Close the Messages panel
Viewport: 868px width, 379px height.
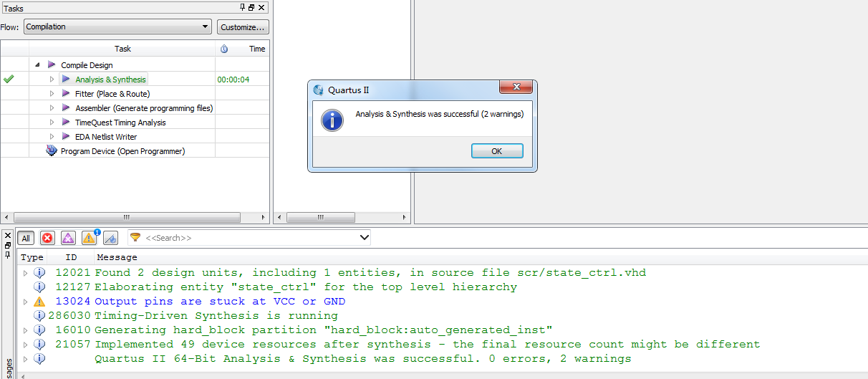click(x=8, y=236)
